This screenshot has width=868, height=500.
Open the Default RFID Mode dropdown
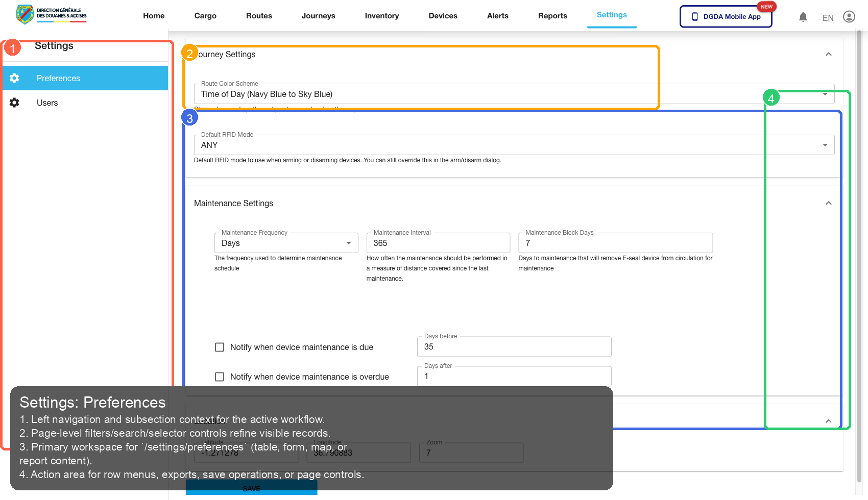[825, 144]
